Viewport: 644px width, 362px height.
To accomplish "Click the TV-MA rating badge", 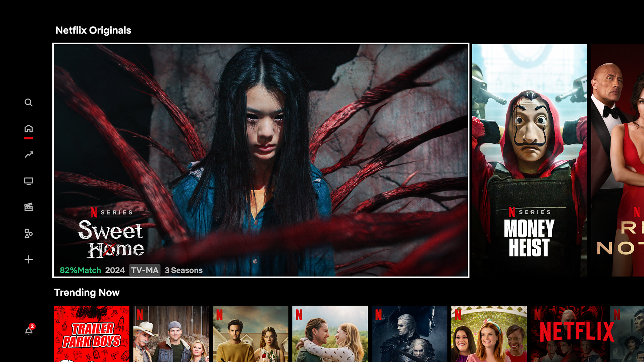I will click(145, 270).
